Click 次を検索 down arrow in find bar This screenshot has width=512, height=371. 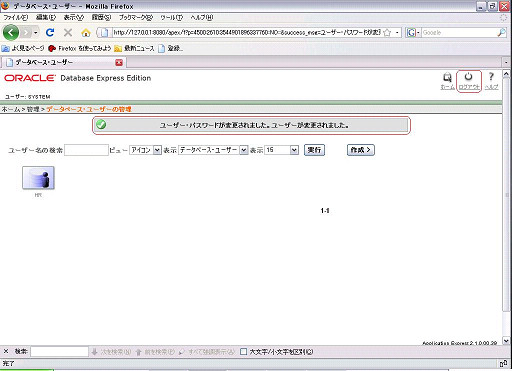coord(95,351)
